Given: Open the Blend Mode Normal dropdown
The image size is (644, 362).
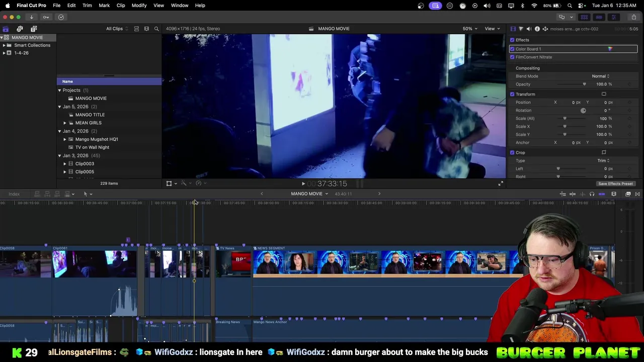Looking at the screenshot, I should click(601, 76).
